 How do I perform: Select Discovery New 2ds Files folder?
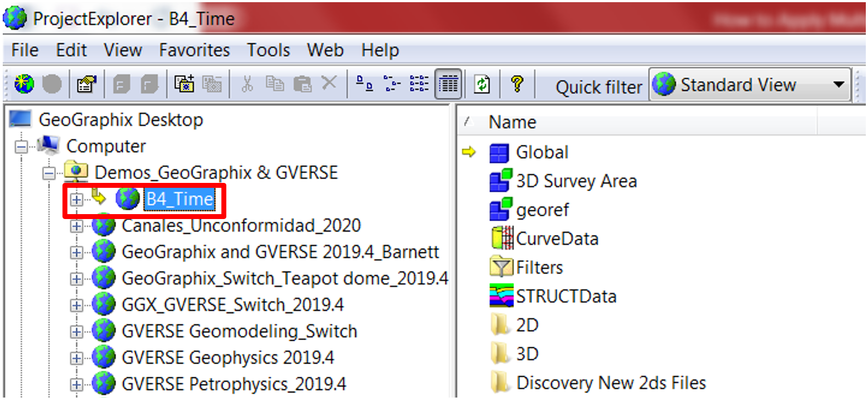point(611,383)
